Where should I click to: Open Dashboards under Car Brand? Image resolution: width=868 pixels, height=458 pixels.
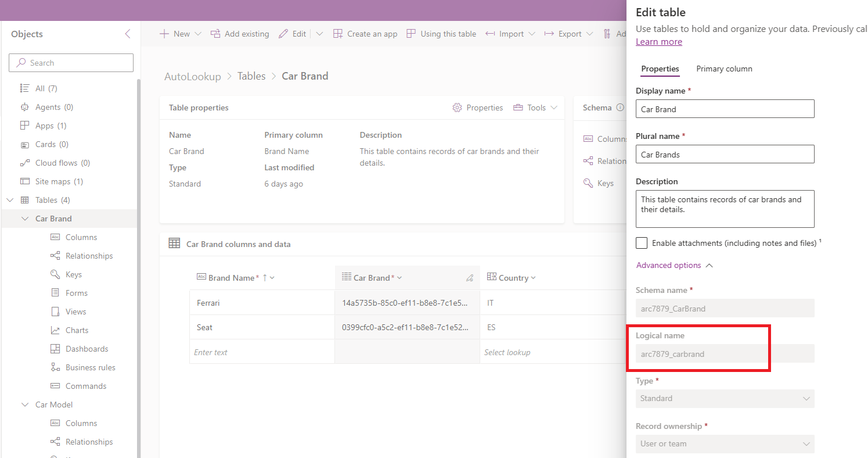pos(87,348)
